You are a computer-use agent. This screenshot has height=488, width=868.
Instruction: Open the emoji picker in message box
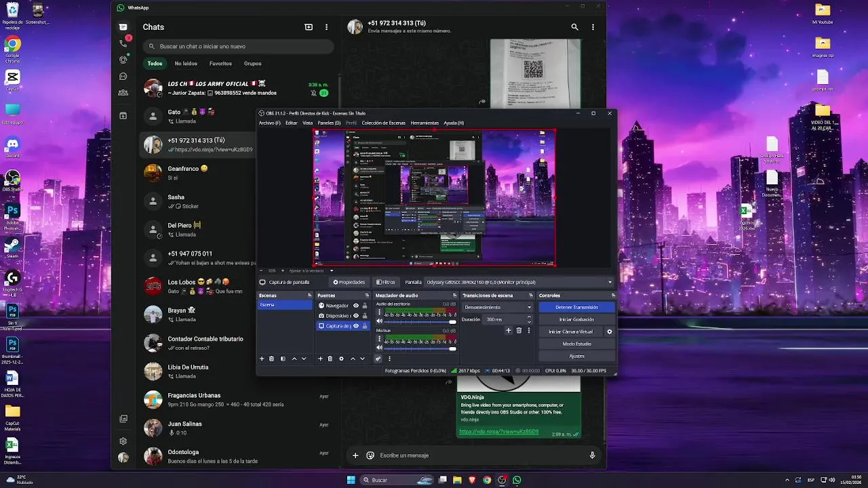[x=370, y=455]
